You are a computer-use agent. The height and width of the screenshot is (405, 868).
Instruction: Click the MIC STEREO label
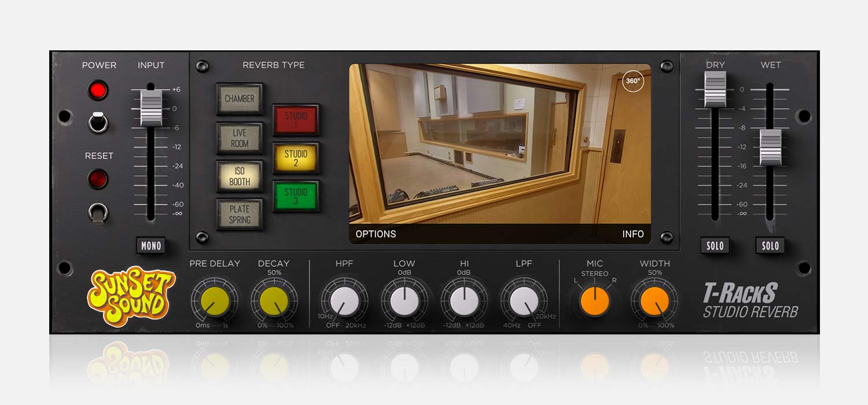click(x=595, y=273)
